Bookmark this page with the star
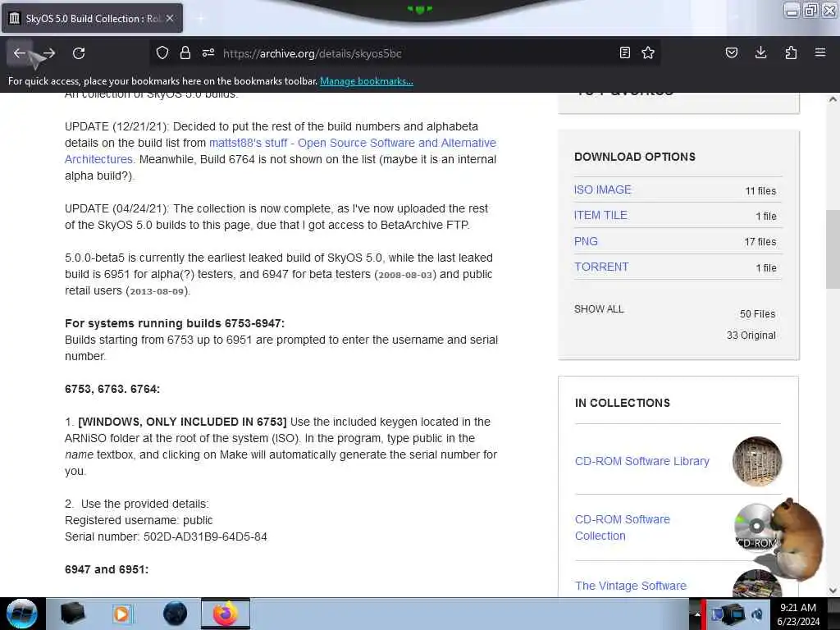 [x=648, y=52]
